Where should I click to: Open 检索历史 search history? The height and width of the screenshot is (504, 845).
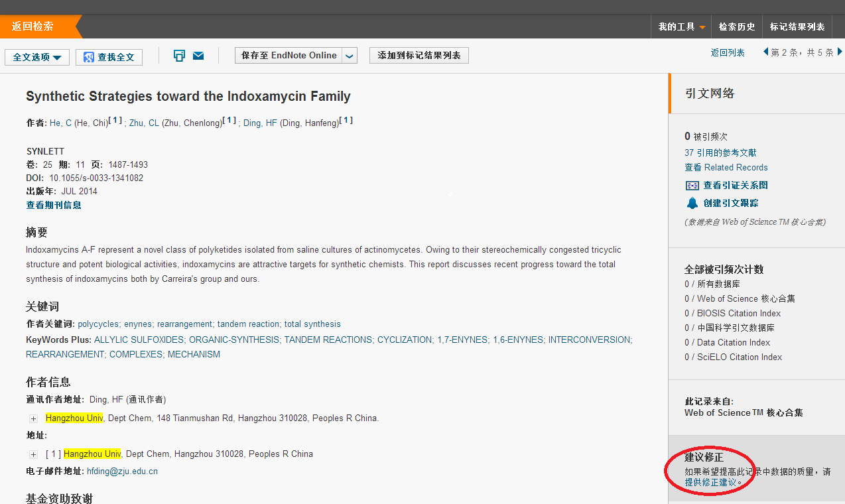click(736, 27)
